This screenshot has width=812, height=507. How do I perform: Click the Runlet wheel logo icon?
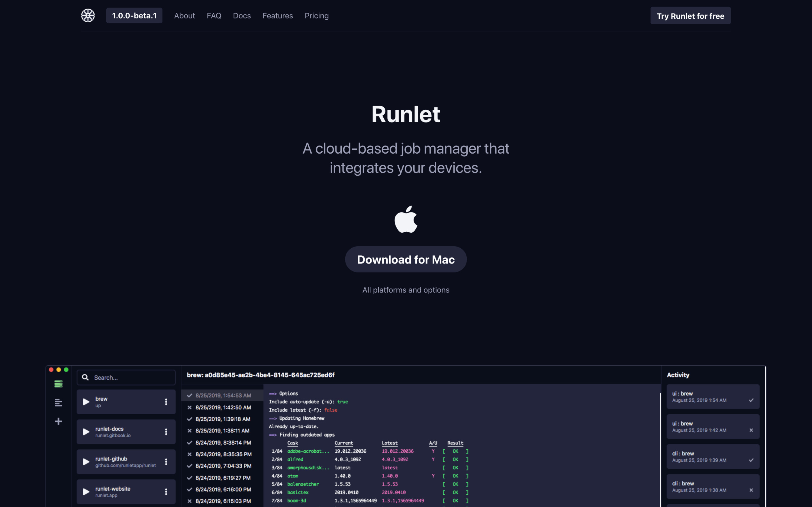pos(88,15)
